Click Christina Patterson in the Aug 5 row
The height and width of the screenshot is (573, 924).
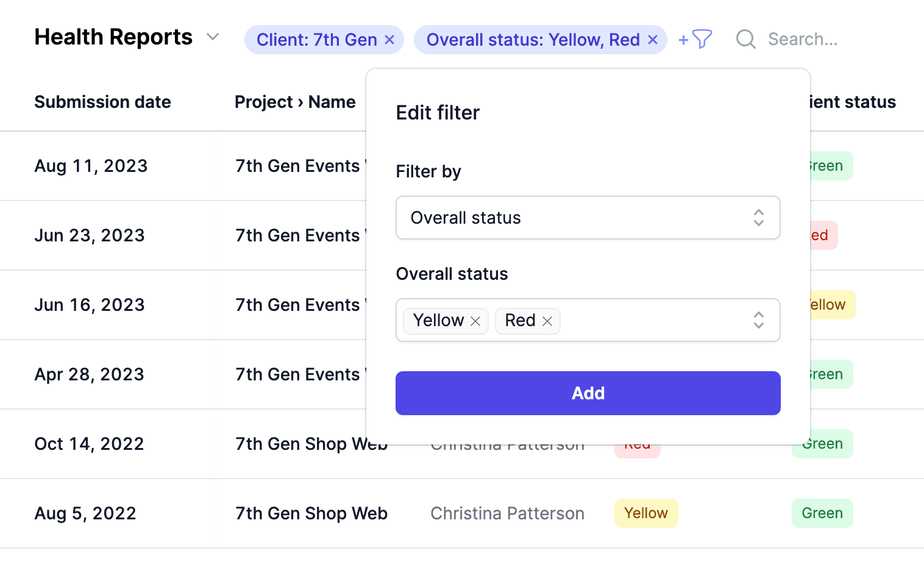coord(507,513)
